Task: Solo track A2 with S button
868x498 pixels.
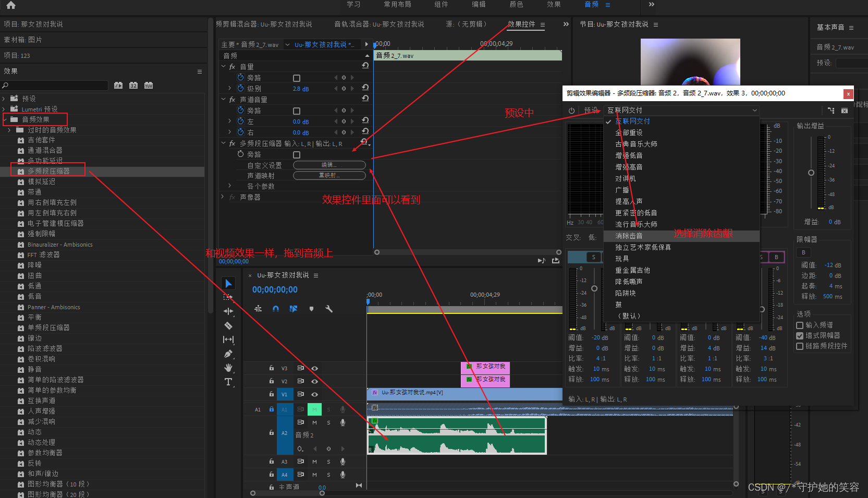Action: pyautogui.click(x=328, y=422)
